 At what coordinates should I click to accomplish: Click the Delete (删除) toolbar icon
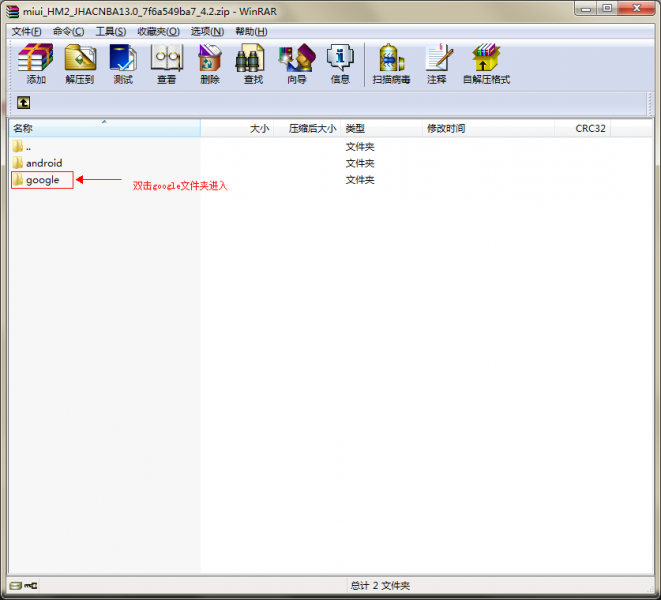(210, 64)
